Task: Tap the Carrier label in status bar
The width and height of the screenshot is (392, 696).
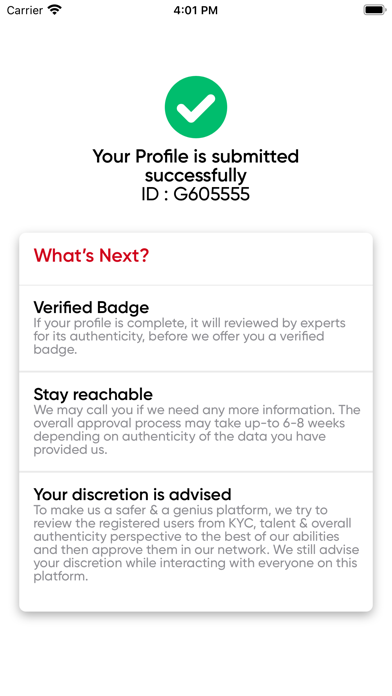Action: (24, 10)
